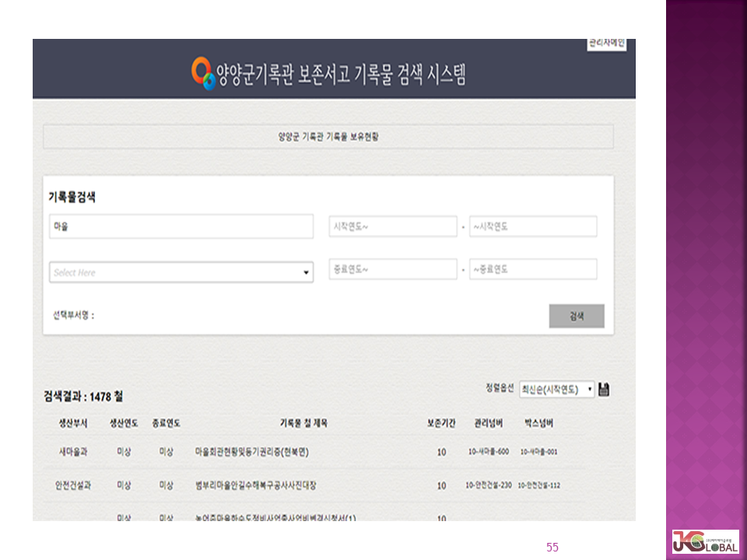Click the 보존기간 value 10 in 안전건설과 row

click(442, 485)
